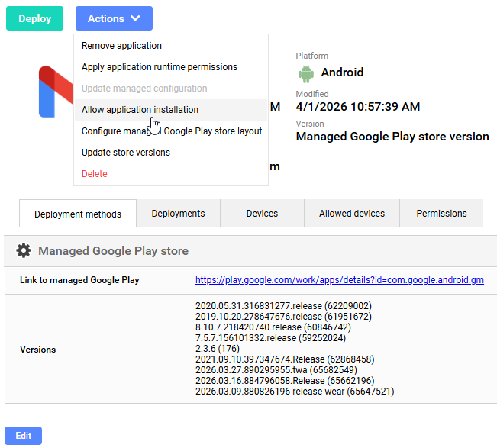Open the Devices tab
The image size is (497, 448).
point(262,213)
